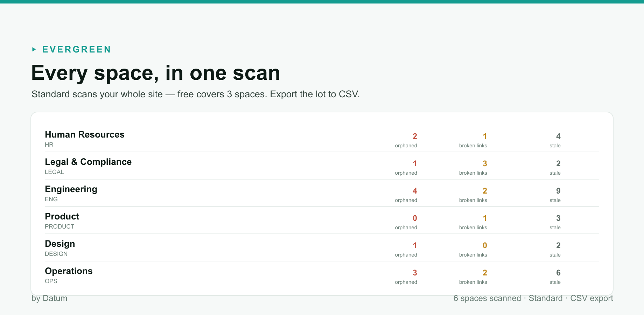Click the 'Every space, in one scan' heading
The width and height of the screenshot is (644, 315).
(x=156, y=73)
